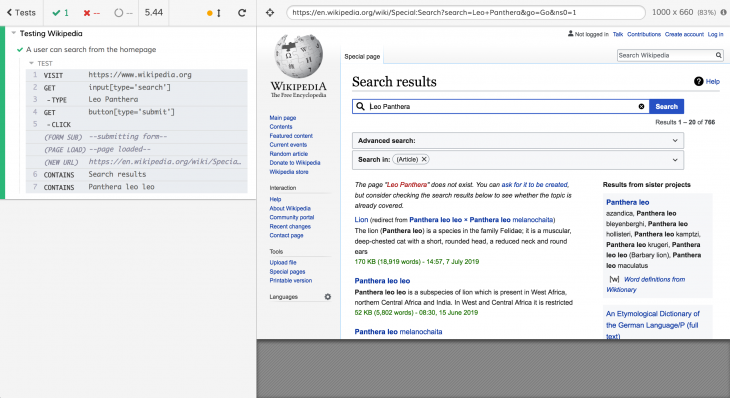
Task: Open the Contributions link
Action: 644,34
